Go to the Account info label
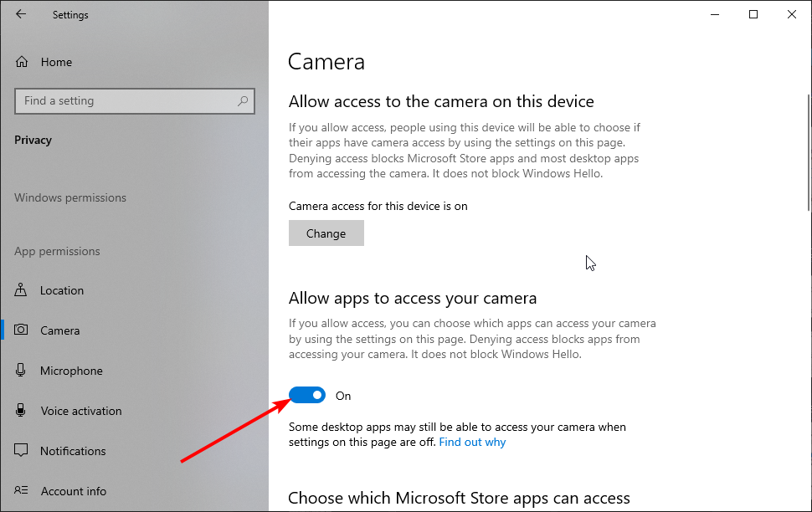 (74, 491)
